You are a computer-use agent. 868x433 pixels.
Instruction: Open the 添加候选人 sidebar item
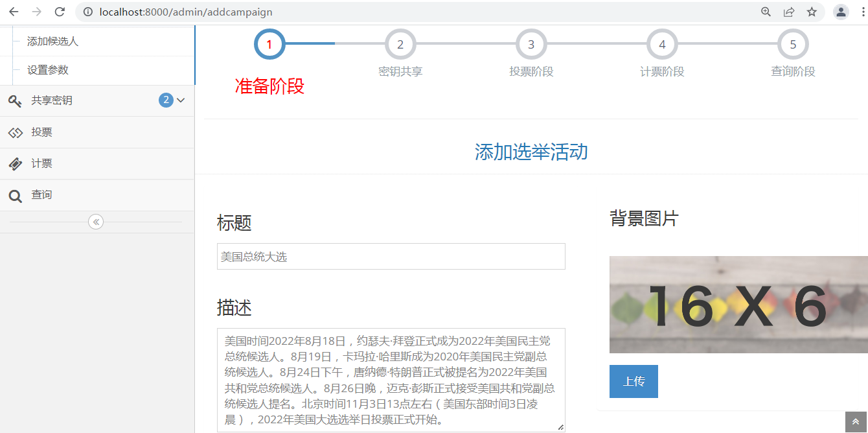[52, 41]
